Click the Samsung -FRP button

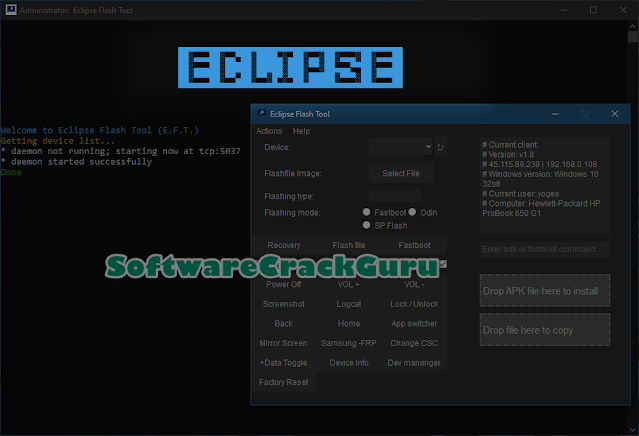[349, 343]
